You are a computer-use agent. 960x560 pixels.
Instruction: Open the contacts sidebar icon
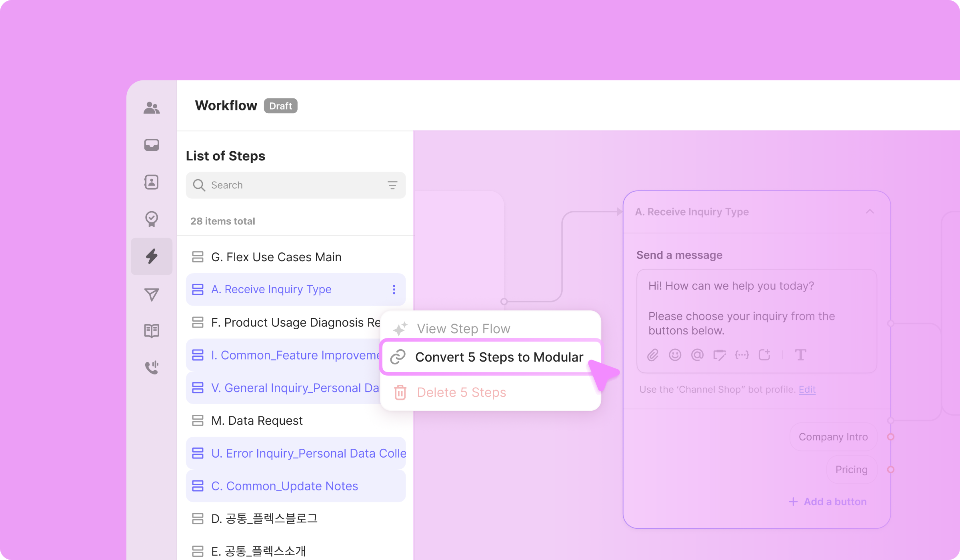(x=152, y=182)
